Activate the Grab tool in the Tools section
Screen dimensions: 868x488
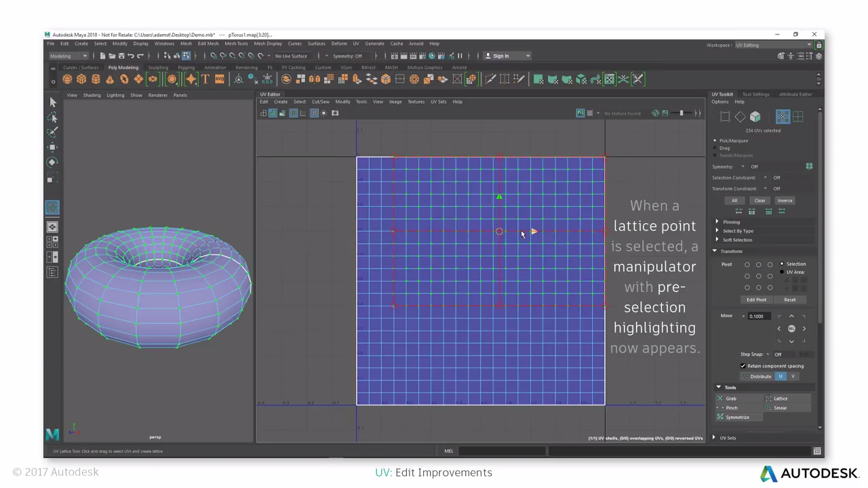click(730, 399)
